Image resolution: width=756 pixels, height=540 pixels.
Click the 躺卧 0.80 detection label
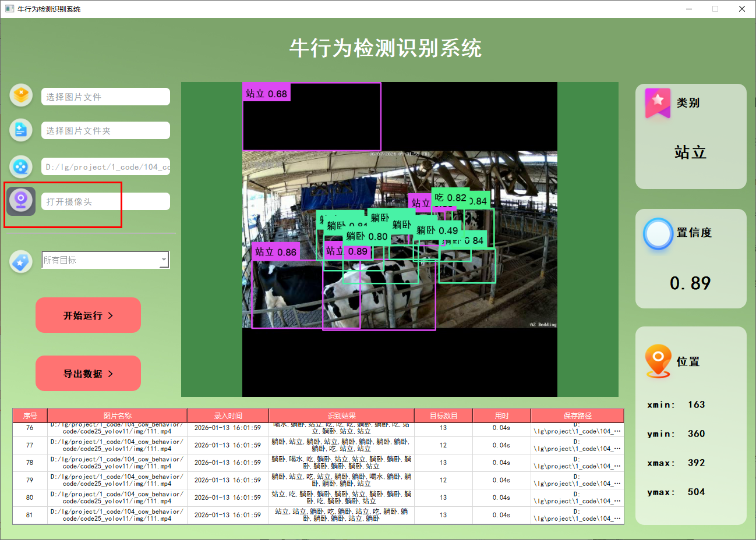(x=367, y=236)
